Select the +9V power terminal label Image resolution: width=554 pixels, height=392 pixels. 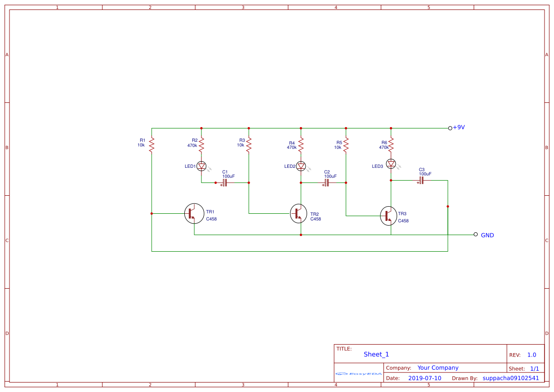tap(459, 128)
